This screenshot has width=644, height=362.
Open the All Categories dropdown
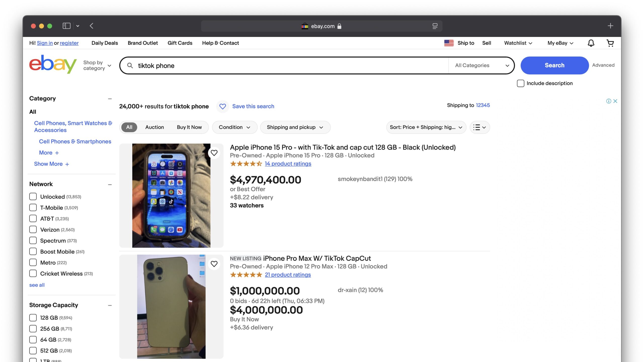[482, 65]
